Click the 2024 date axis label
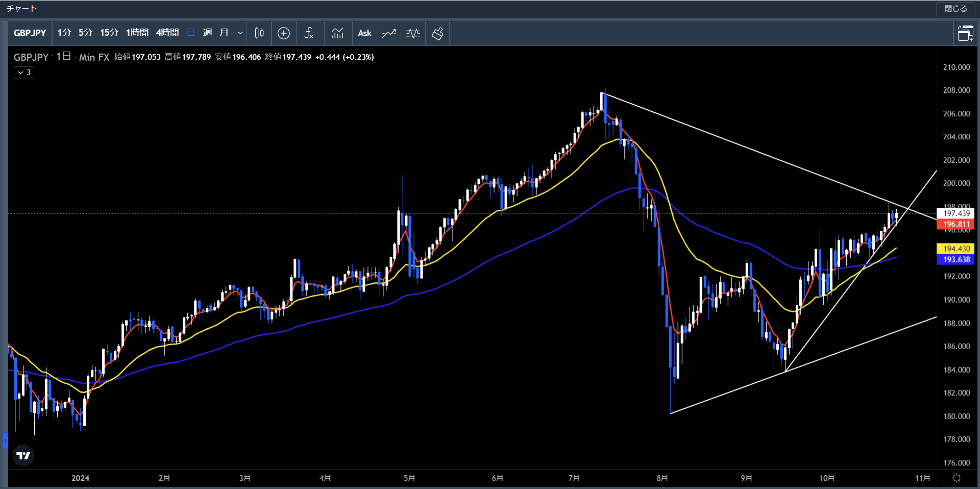Viewport: 980px width, 489px height. (x=80, y=478)
